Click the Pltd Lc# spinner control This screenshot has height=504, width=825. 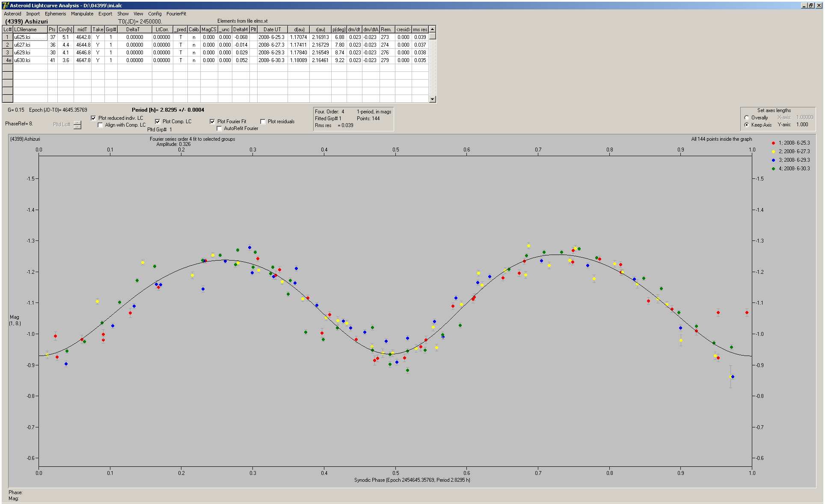pyautogui.click(x=77, y=125)
